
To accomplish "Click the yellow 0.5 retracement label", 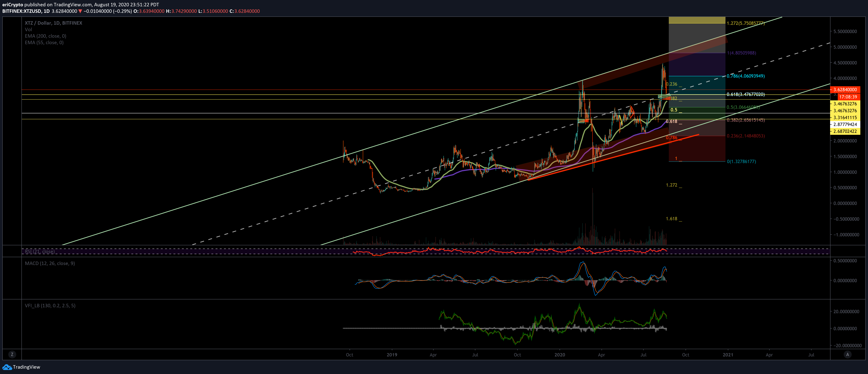I will (674, 110).
